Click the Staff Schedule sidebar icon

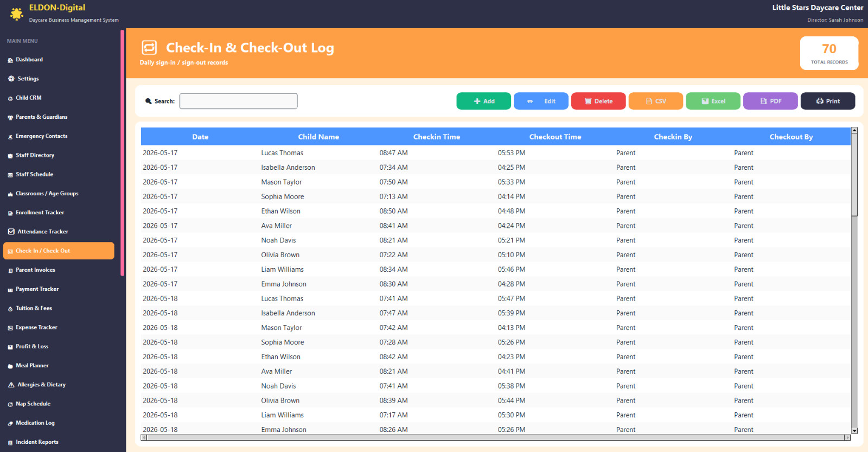click(x=10, y=175)
